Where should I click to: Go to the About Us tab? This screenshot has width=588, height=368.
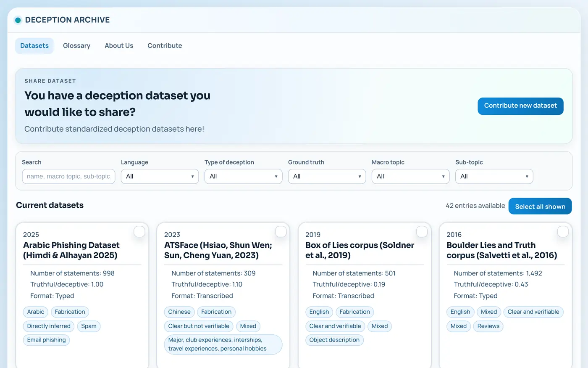pos(119,46)
